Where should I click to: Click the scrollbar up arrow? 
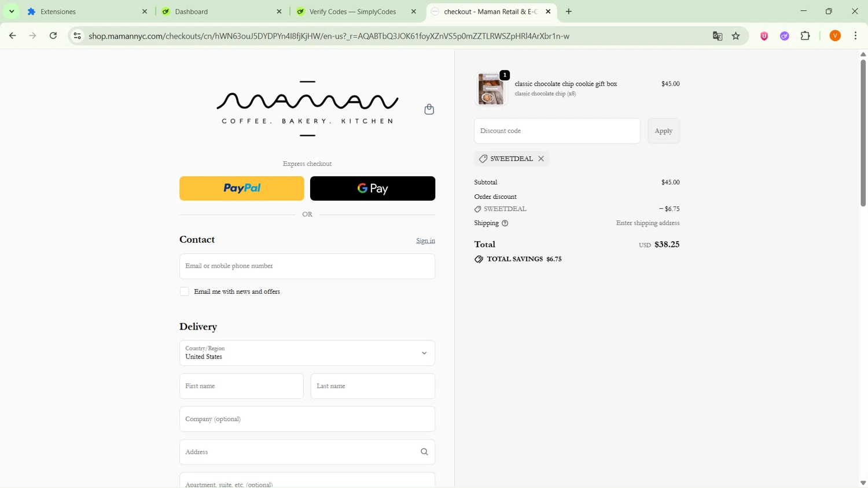click(863, 54)
